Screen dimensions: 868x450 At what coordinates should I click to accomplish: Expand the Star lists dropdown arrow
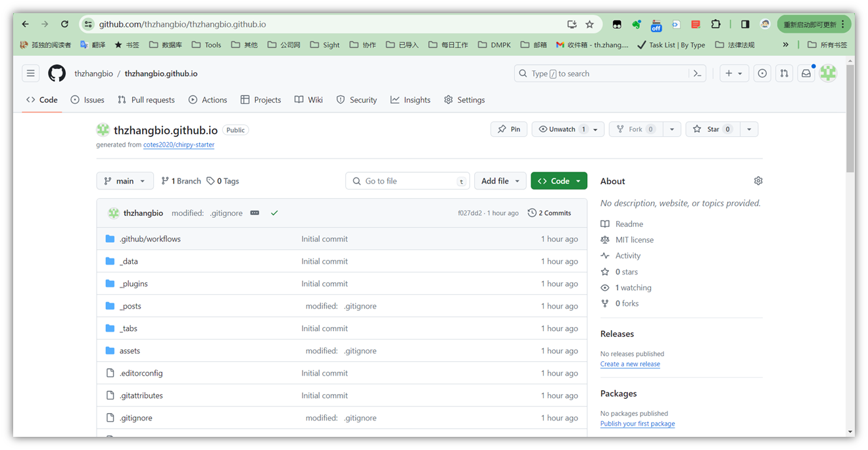[x=749, y=130]
